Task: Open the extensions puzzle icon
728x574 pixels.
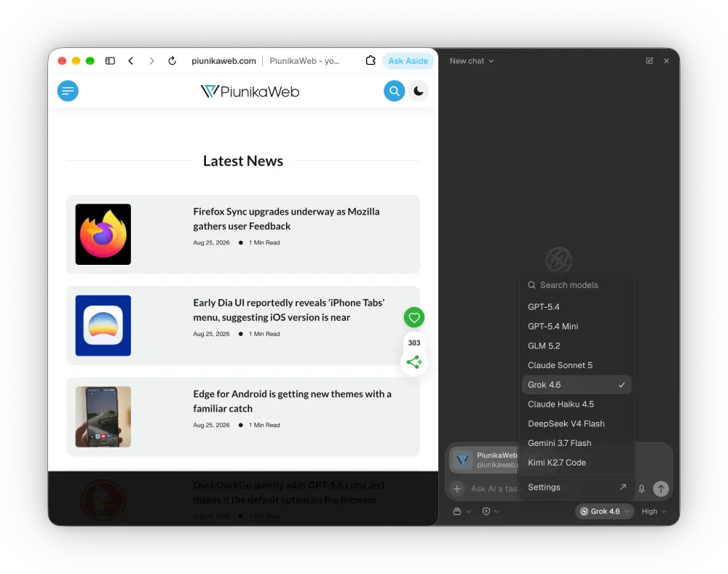Action: pos(371,60)
